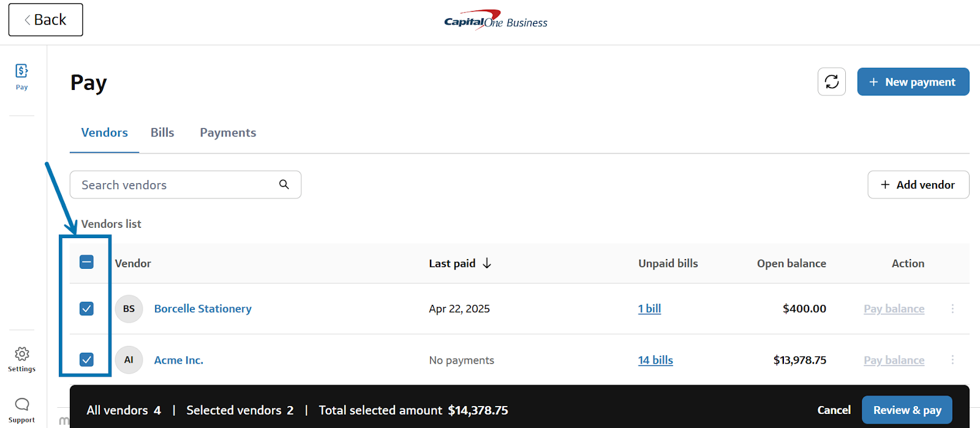Open the Support chat icon
The height and width of the screenshot is (428, 980).
click(x=22, y=405)
